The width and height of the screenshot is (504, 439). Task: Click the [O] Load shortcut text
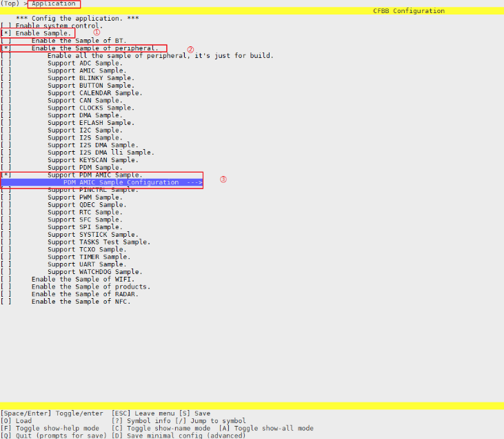click(x=16, y=421)
